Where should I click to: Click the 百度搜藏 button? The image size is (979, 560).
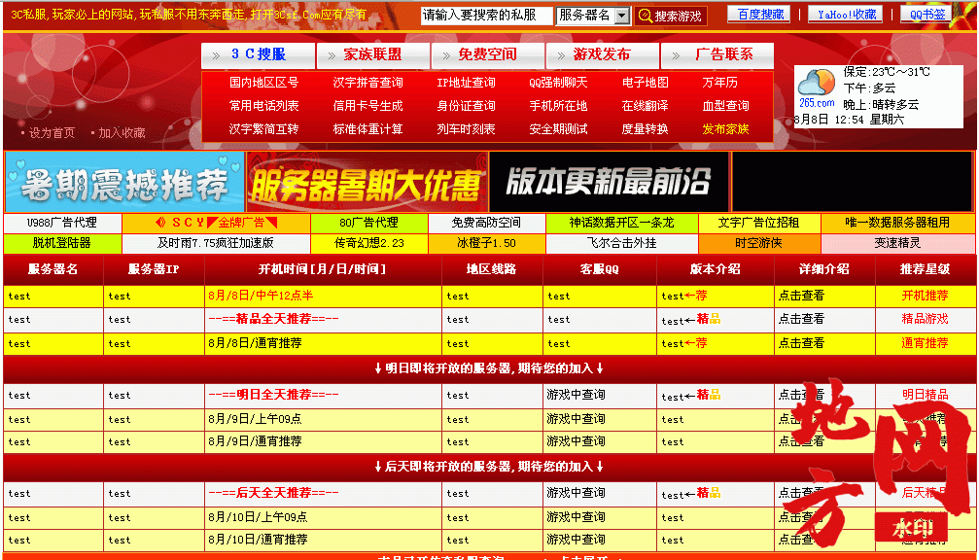coord(759,15)
